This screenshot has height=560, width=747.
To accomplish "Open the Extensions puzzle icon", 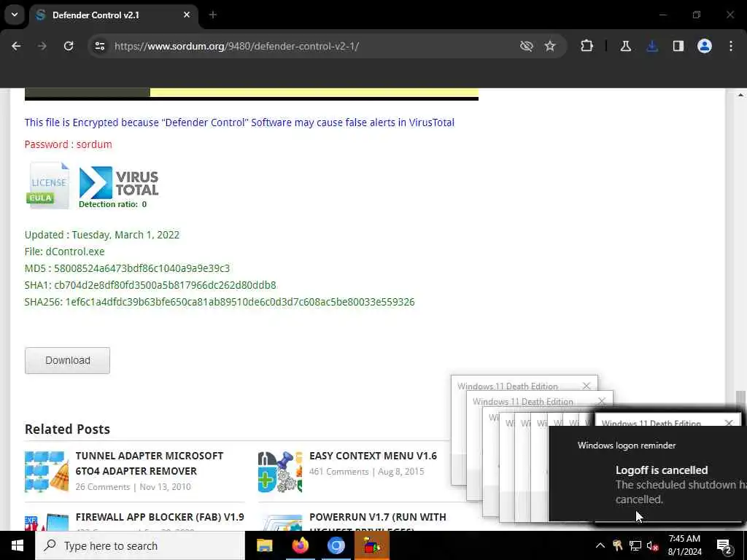I will point(587,46).
